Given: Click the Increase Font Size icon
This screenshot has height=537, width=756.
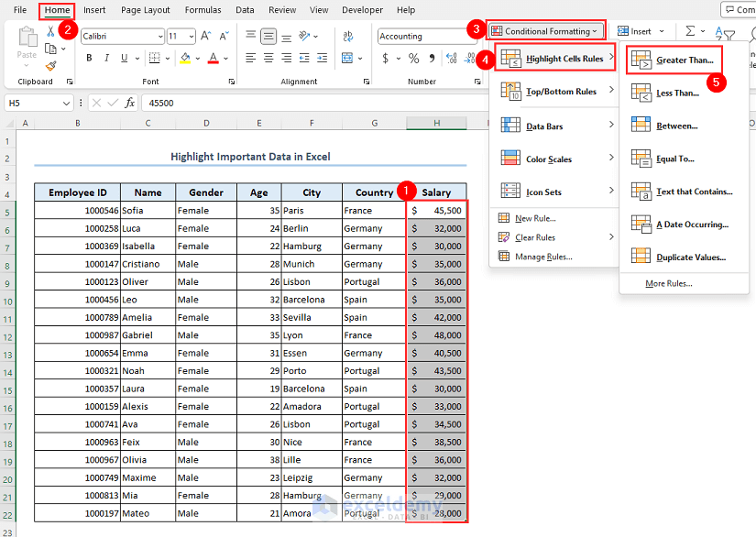Looking at the screenshot, I should [207, 37].
